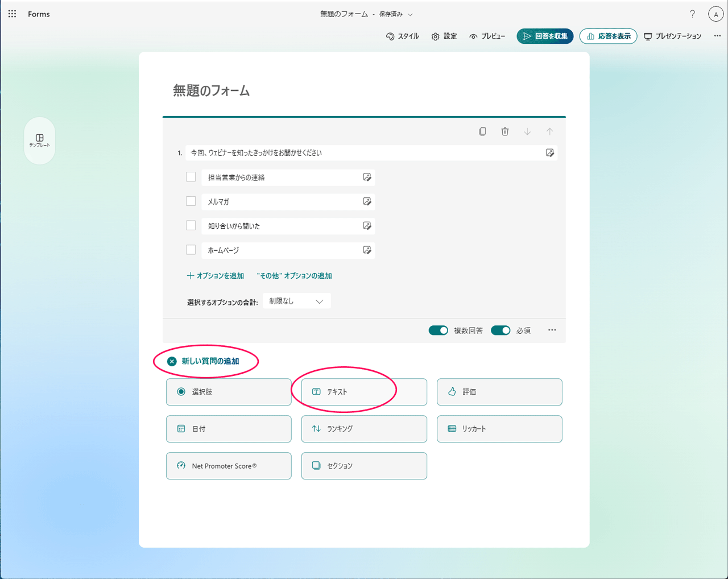Viewport: 728px width, 579px height.
Task: Duplicate the question using the copy icon
Action: pos(482,131)
